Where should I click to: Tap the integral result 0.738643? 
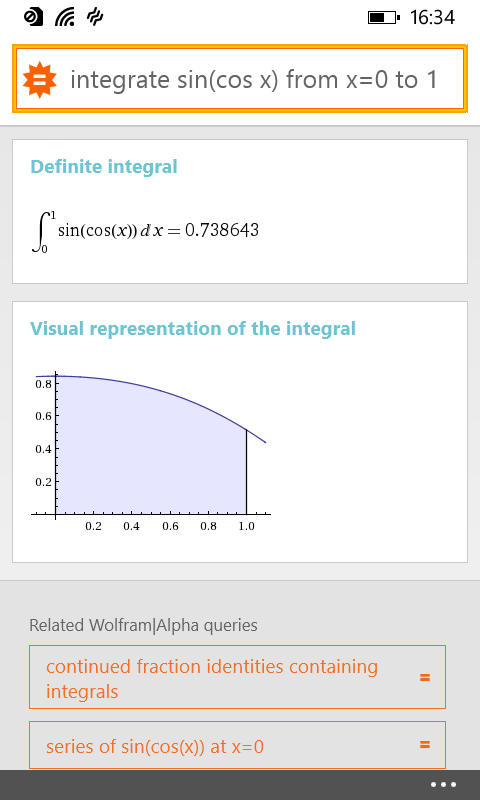(x=222, y=230)
